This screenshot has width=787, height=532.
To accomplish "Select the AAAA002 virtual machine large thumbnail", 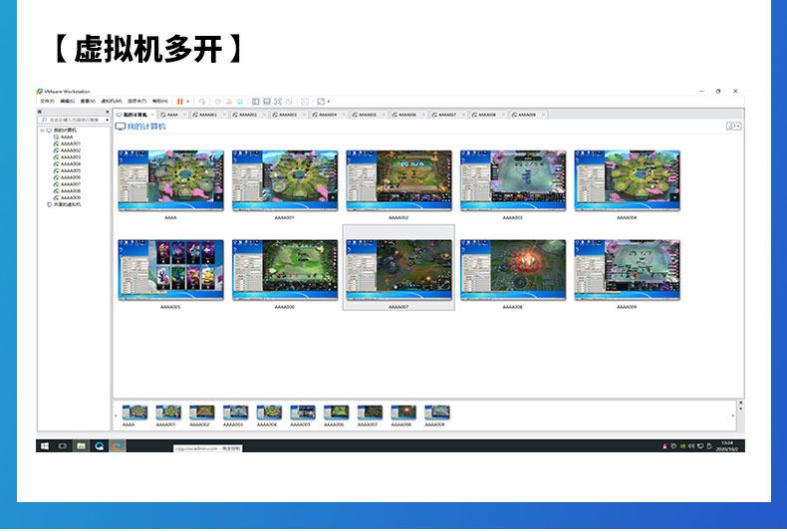I will pyautogui.click(x=398, y=180).
